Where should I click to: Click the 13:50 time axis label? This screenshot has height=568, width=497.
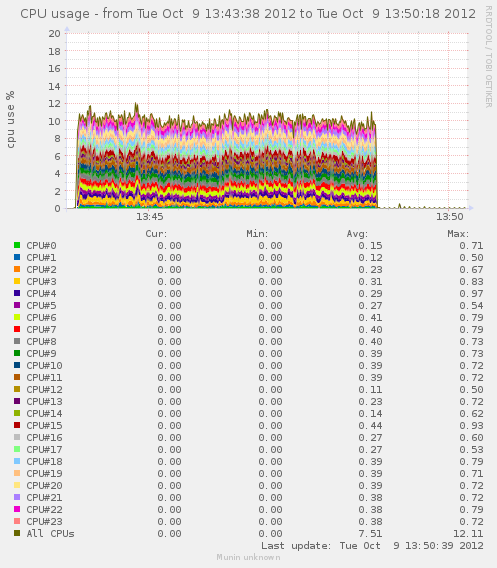450,217
